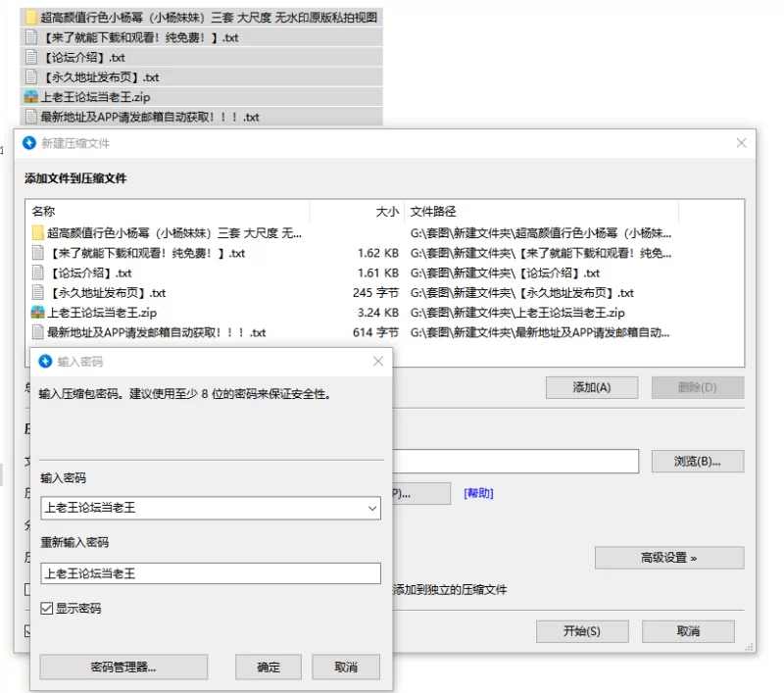The height and width of the screenshot is (693, 784).
Task: Click path G:\套图\新建文件夹\上老王论坛当老王.zip
Action: point(517,313)
